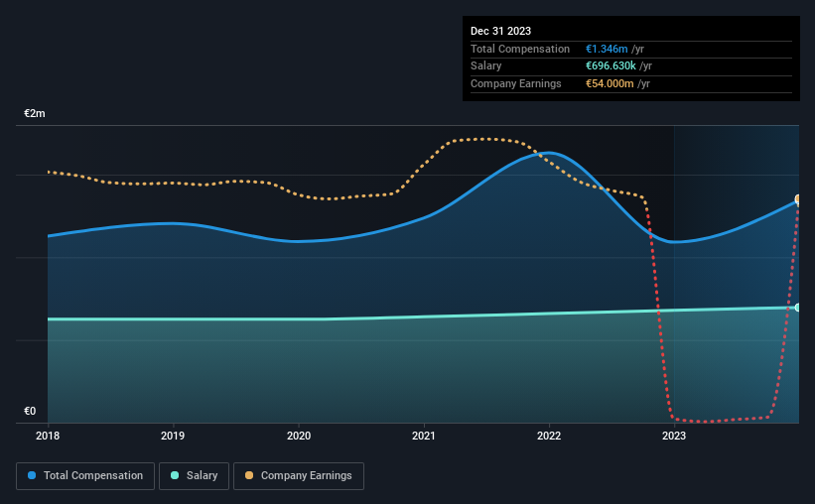This screenshot has width=815, height=504.
Task: Click the Salary tooltip row label
Action: point(486,66)
